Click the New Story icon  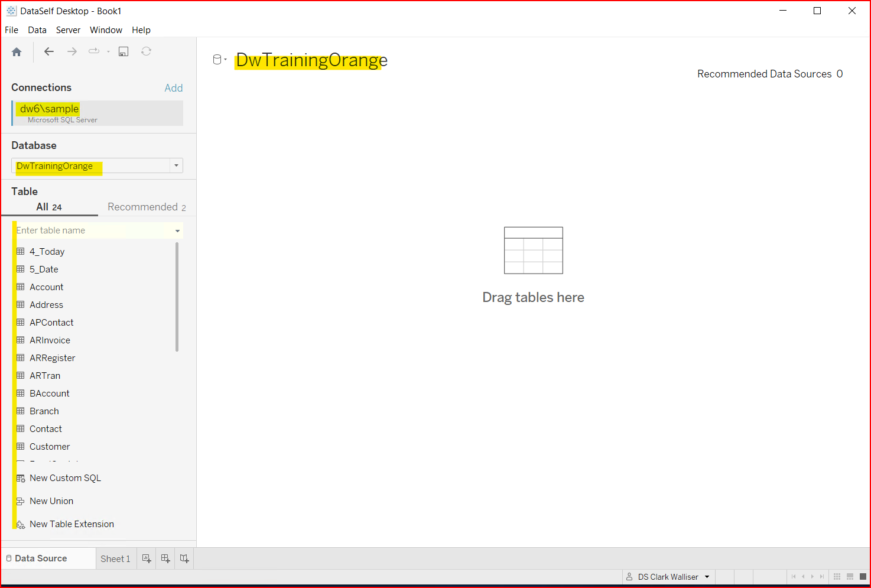[184, 558]
